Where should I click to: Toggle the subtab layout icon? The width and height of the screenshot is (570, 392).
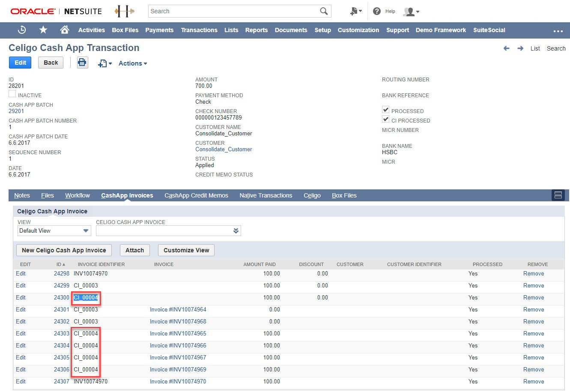[558, 195]
